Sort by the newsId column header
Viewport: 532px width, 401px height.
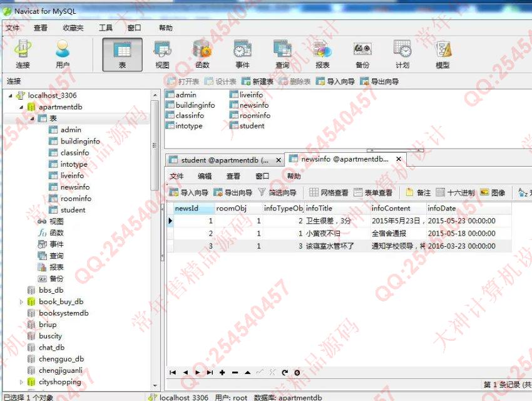click(x=194, y=208)
